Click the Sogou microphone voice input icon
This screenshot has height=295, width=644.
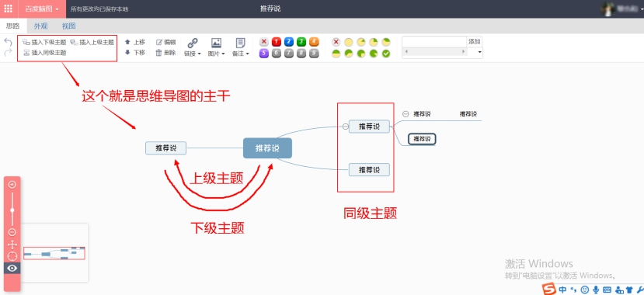(x=595, y=290)
